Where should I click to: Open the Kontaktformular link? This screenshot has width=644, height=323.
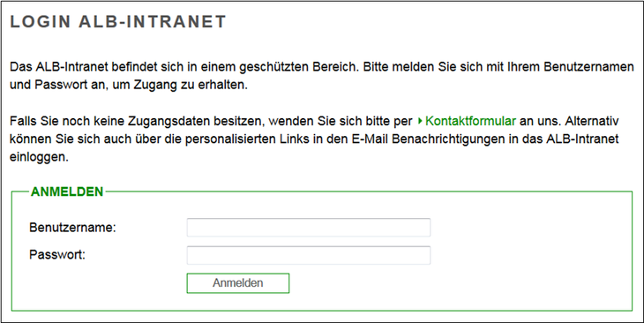point(470,121)
